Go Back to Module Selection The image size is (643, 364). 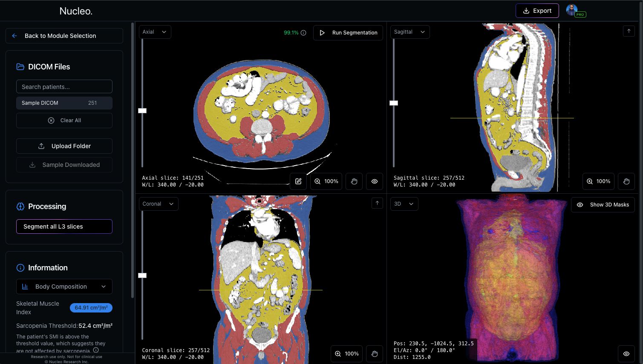click(x=64, y=36)
